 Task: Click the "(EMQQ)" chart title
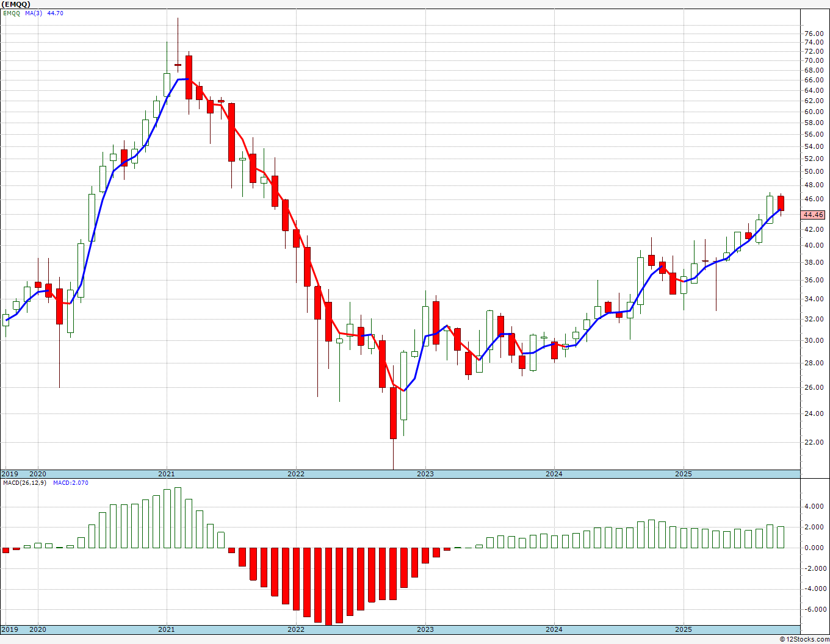point(16,4)
